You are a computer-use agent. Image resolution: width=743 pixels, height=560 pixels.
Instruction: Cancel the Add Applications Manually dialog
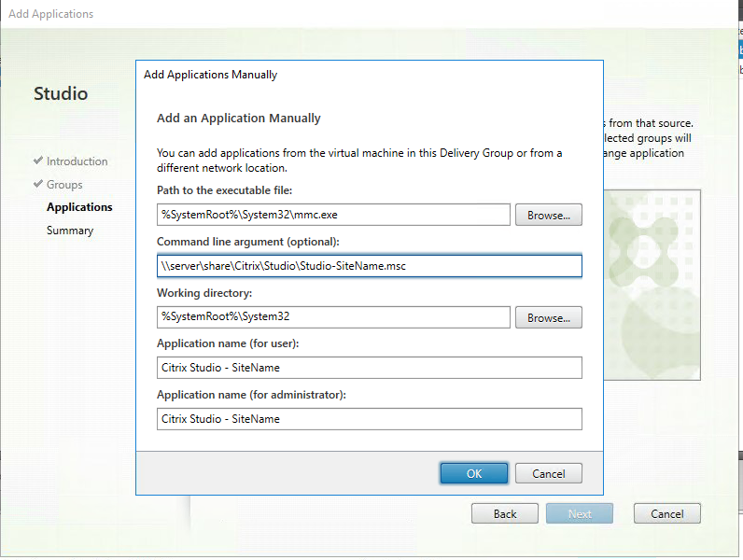tap(548, 473)
